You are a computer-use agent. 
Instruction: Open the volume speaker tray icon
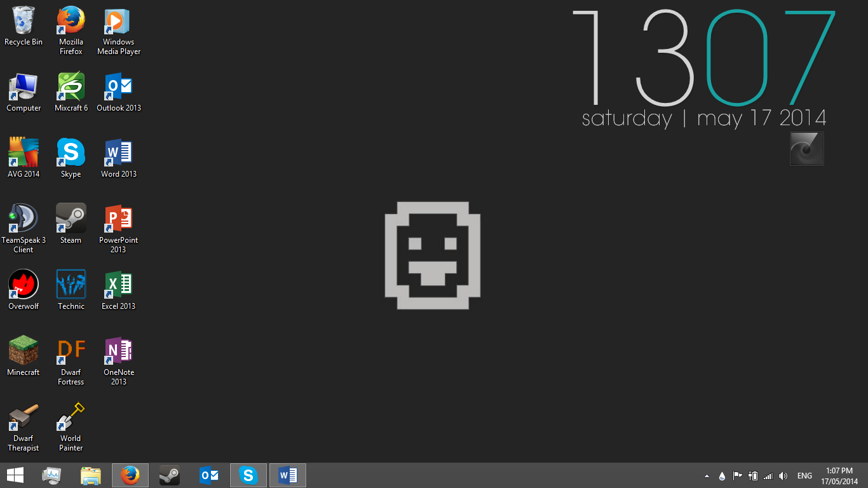tap(783, 476)
